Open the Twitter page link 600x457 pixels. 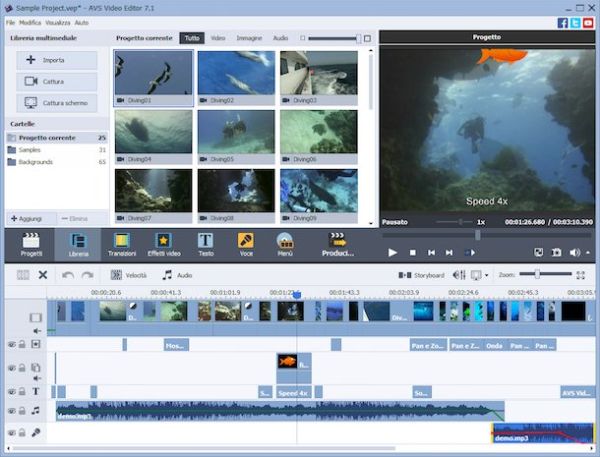point(575,23)
